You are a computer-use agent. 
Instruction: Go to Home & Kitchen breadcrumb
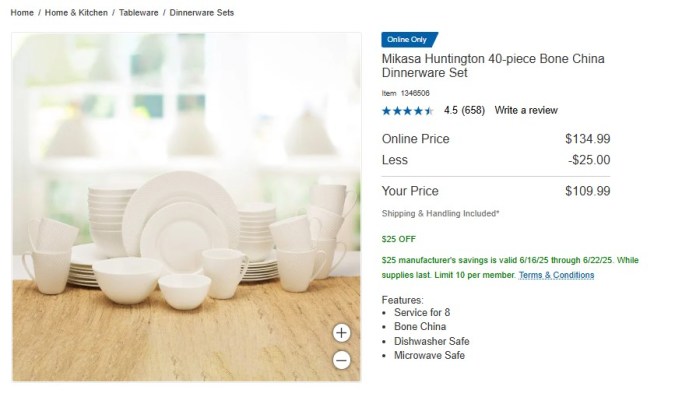pyautogui.click(x=76, y=12)
